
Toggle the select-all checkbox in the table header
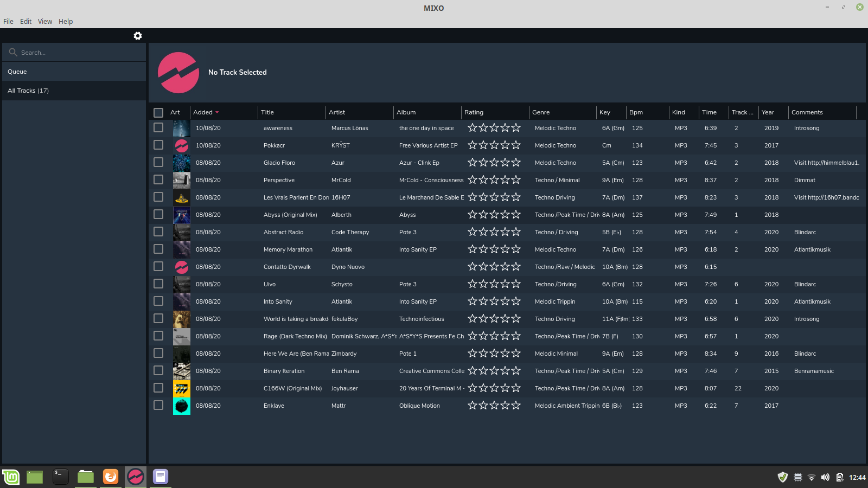tap(158, 113)
